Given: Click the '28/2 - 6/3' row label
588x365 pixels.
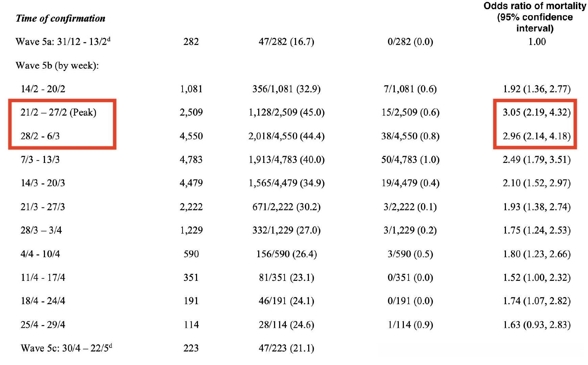Looking at the screenshot, I should [x=40, y=136].
